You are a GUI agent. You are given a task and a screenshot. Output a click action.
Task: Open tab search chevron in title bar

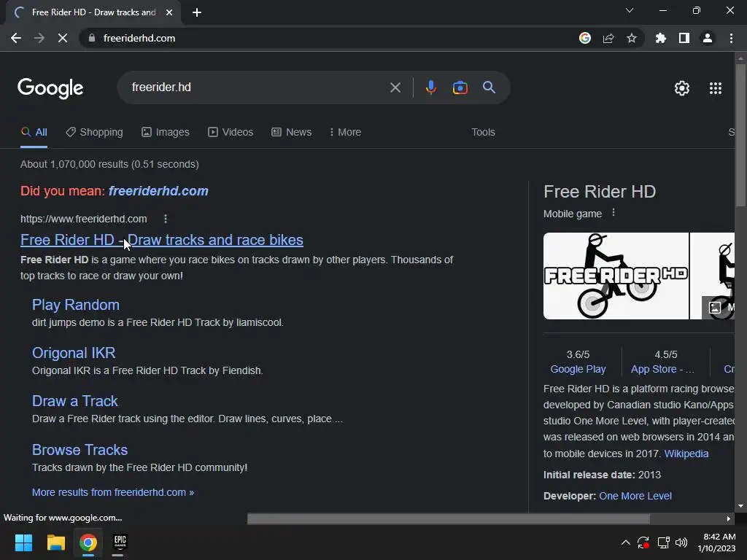tap(630, 10)
